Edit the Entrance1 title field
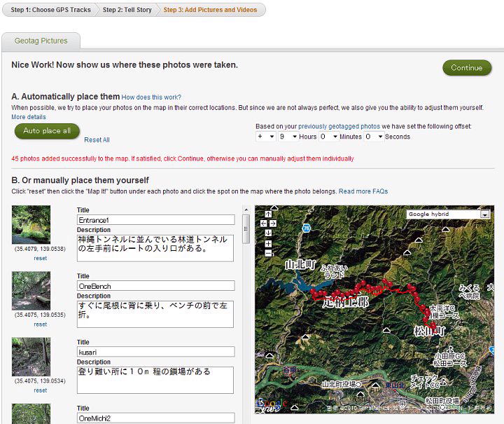This screenshot has height=424, width=504. (x=156, y=220)
